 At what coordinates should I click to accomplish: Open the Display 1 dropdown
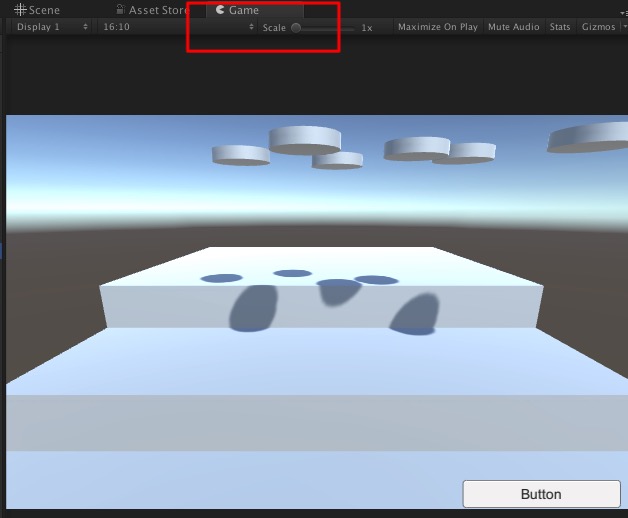click(x=52, y=27)
